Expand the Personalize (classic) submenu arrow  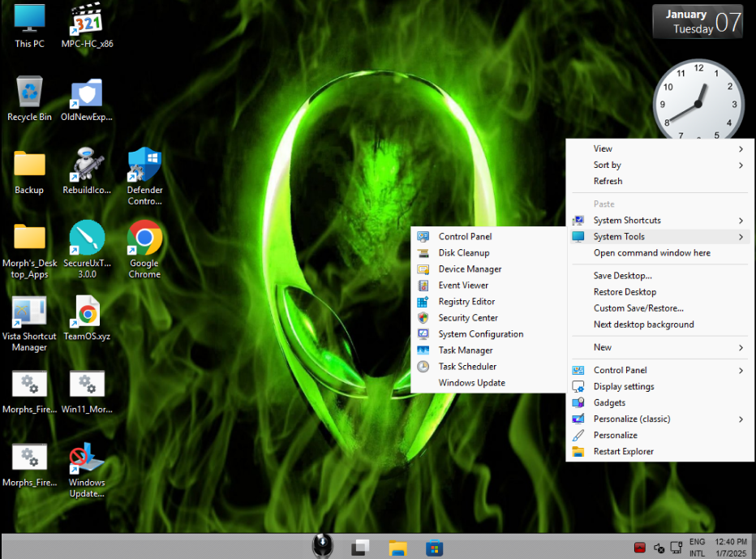coord(741,419)
